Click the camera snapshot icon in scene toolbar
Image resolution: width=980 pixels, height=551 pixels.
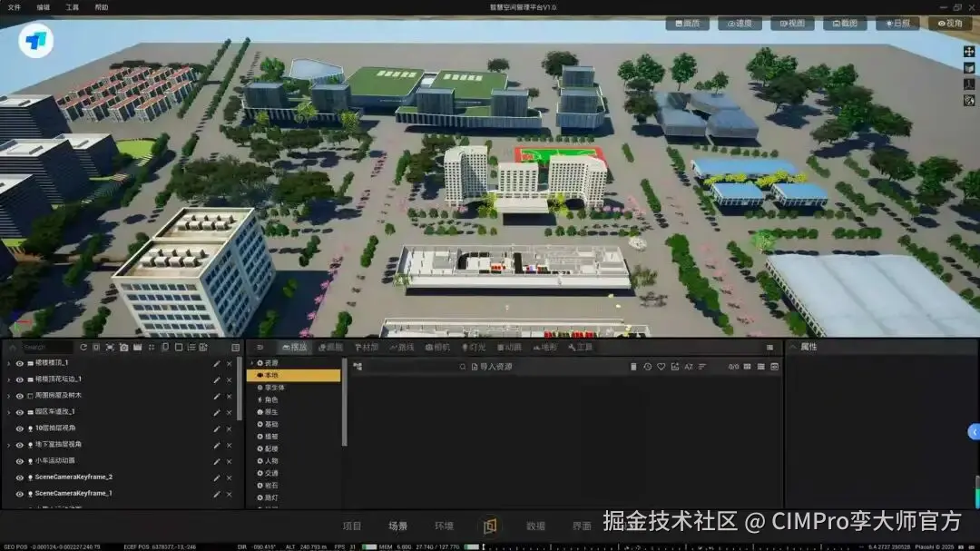click(x=123, y=347)
